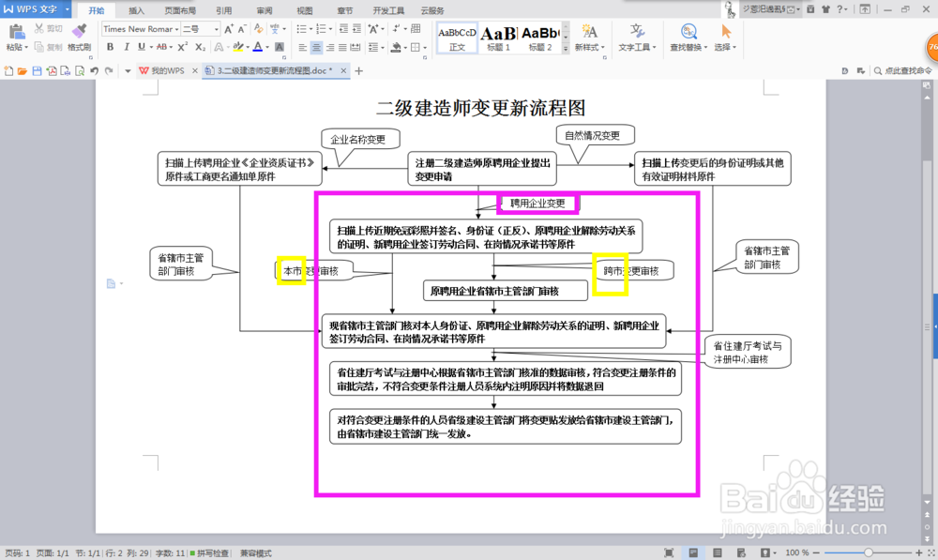Switch to the 插入 ribbon tab
The height and width of the screenshot is (560, 938).
[x=136, y=10]
